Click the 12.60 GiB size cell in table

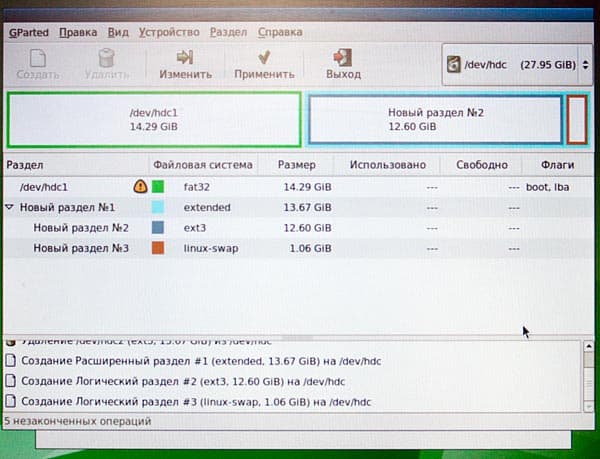tap(307, 228)
